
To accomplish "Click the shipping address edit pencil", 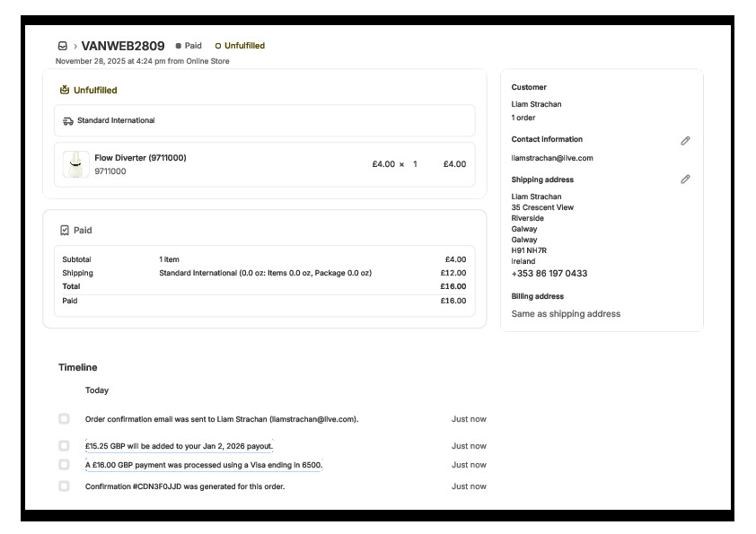I will tap(685, 179).
